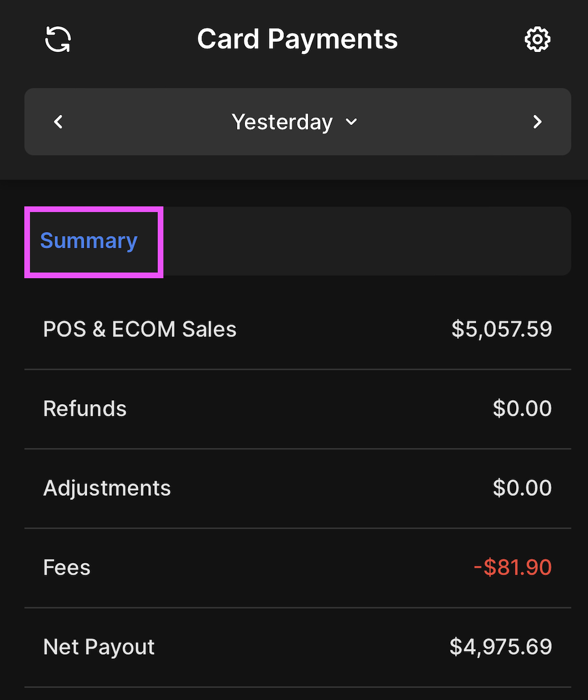Open settings via the gear icon

(537, 40)
